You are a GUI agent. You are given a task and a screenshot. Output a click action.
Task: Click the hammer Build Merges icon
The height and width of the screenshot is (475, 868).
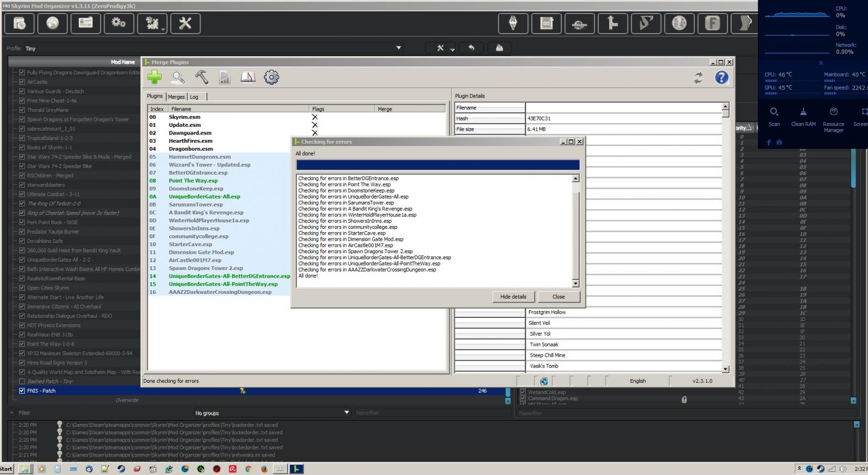click(x=201, y=78)
